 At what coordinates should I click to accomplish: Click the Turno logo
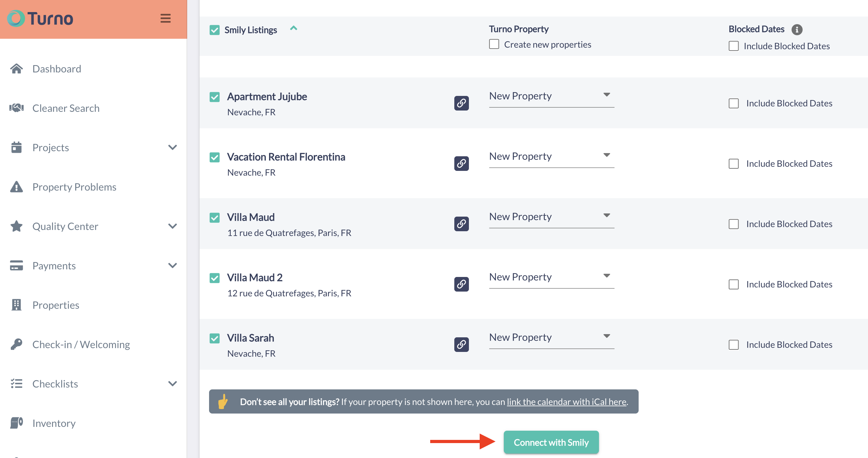(40, 18)
